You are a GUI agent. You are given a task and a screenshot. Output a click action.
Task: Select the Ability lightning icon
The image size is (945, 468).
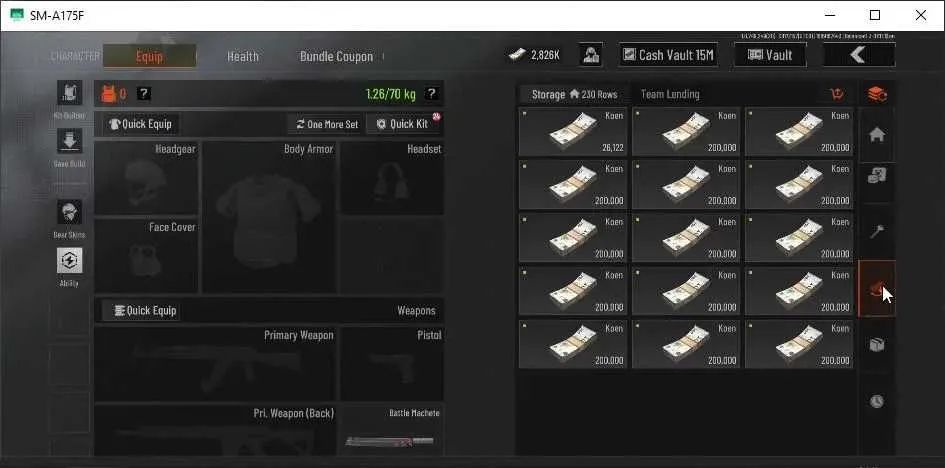[70, 261]
